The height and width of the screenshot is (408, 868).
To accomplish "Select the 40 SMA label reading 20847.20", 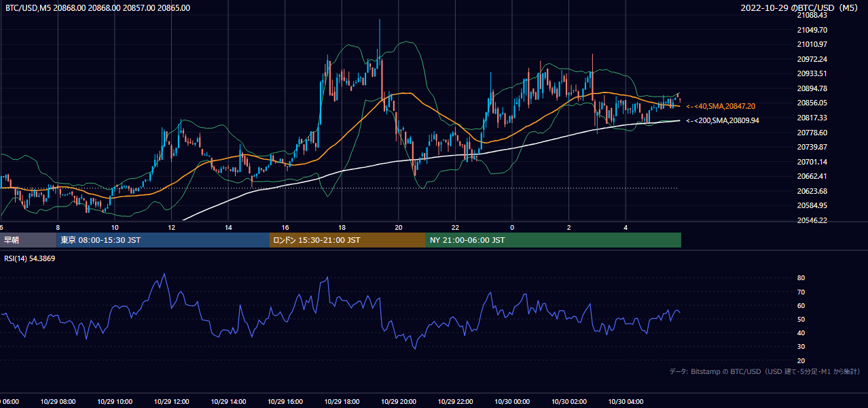I will [x=721, y=106].
